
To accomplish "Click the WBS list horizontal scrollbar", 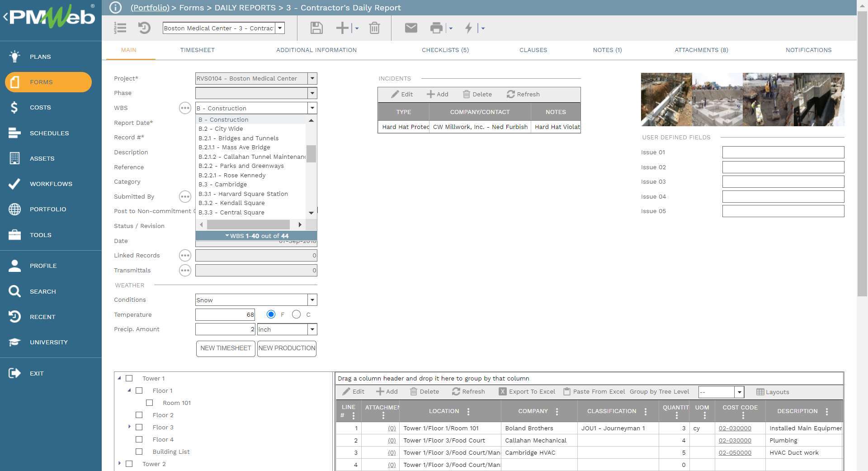I will [248, 225].
